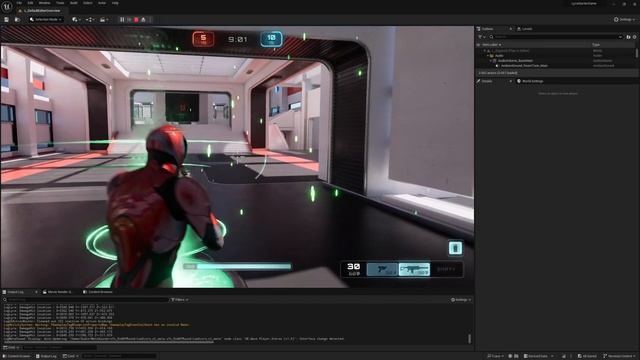
Task: Click the pistol weapon slot icon in HUD
Action: click(382, 269)
